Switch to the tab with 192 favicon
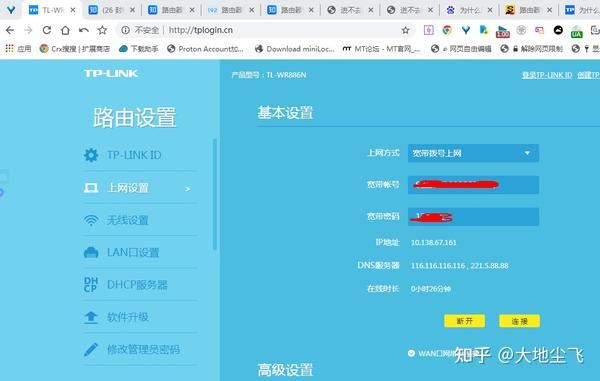600x381 pixels. pos(230,10)
